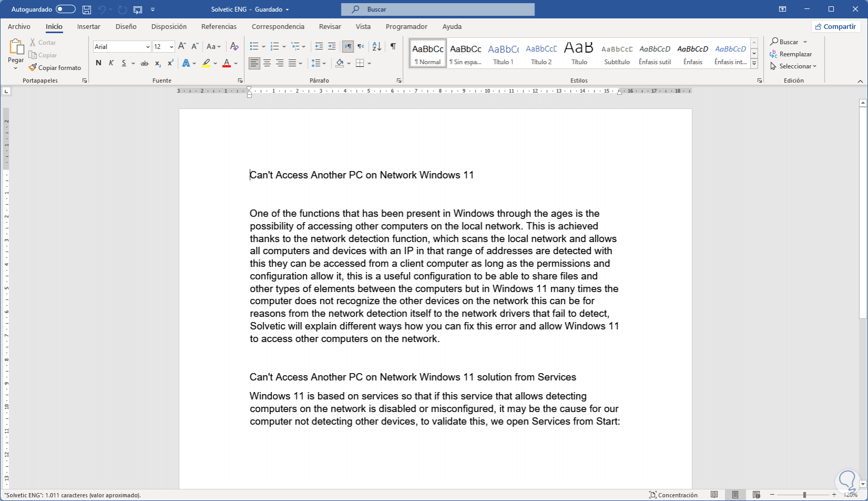The image size is (868, 501).
Task: Open the Vista tab
Action: pyautogui.click(x=363, y=26)
